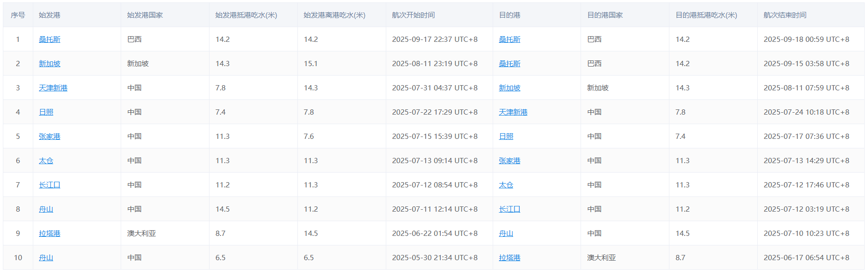Screen dimensions: 868x273
Task: Open 桑托斯 origin port link in row 1
Action: coord(49,39)
